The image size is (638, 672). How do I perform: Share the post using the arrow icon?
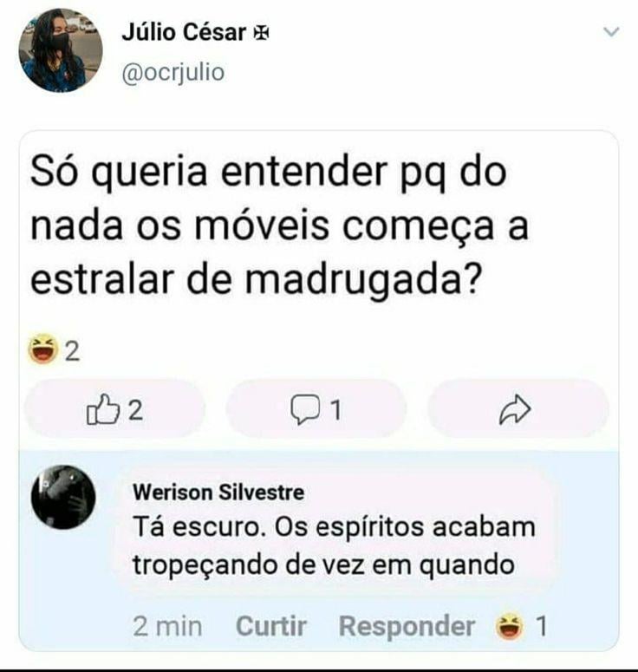pyautogui.click(x=515, y=409)
